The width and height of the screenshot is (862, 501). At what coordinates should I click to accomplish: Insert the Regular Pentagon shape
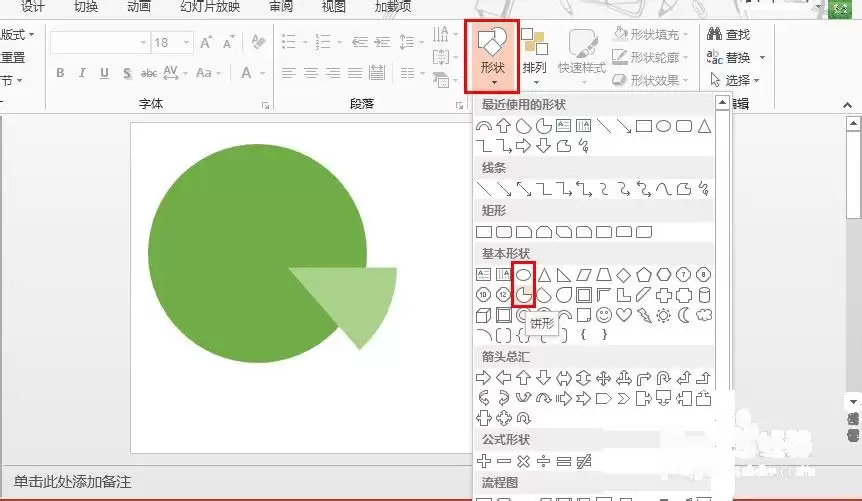(644, 274)
